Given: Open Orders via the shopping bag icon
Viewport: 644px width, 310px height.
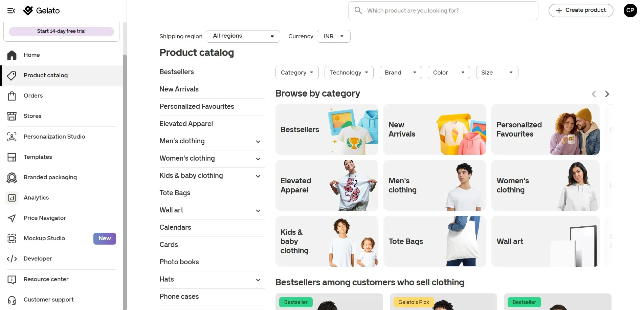Looking at the screenshot, I should 12,96.
